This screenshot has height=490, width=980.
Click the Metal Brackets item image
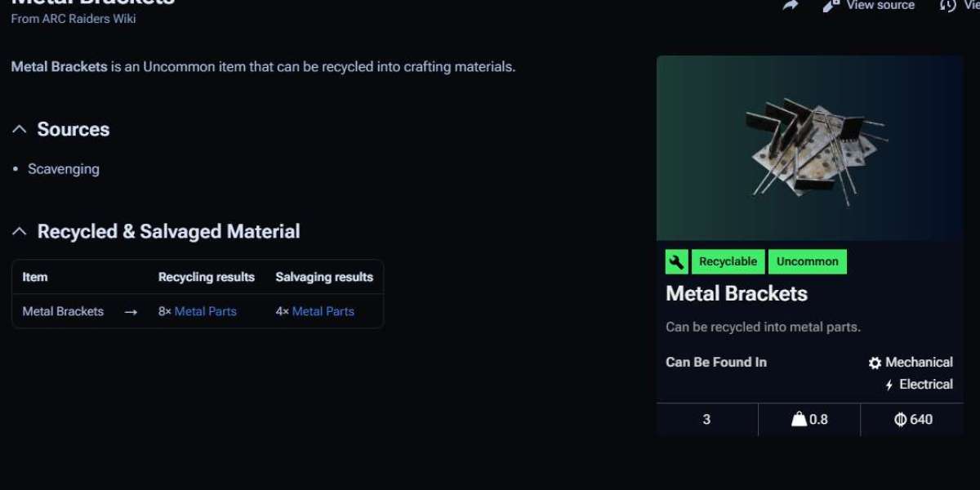809,148
